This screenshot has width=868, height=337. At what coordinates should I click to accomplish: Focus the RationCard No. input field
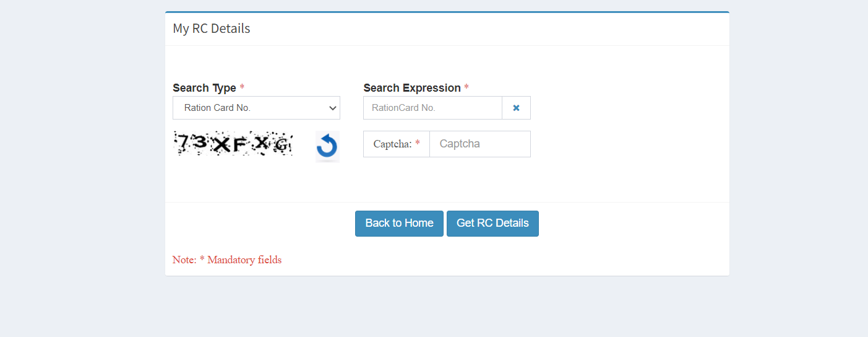[432, 108]
